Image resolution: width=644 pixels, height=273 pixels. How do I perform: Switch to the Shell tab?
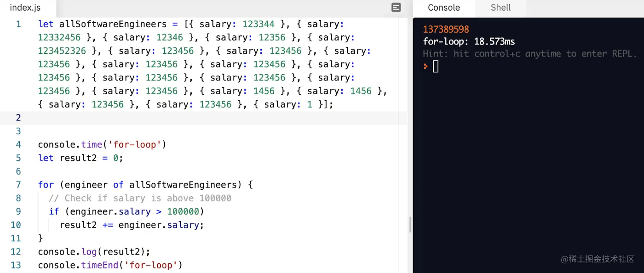pyautogui.click(x=500, y=8)
